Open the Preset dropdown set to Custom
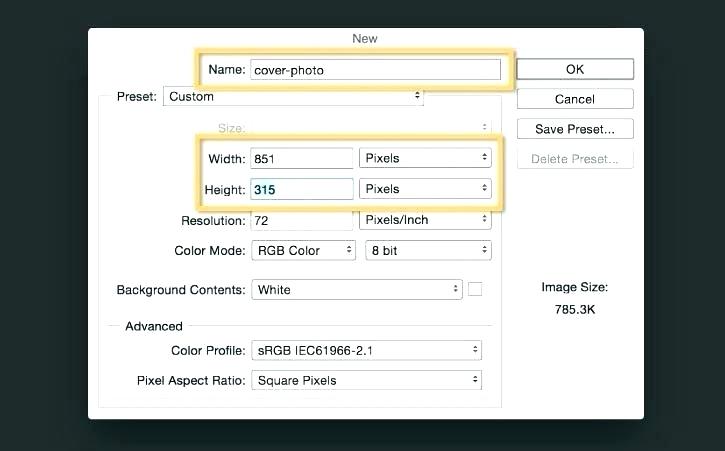 point(293,97)
